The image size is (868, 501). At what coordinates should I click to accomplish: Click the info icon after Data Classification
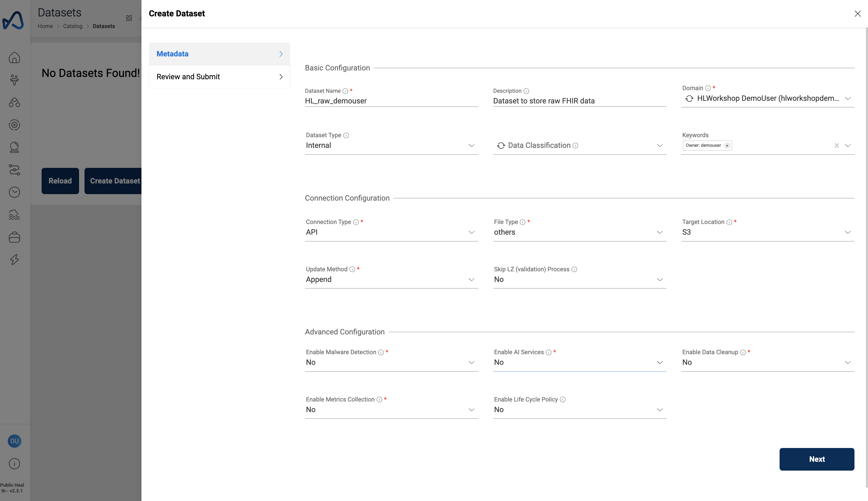[x=575, y=146]
